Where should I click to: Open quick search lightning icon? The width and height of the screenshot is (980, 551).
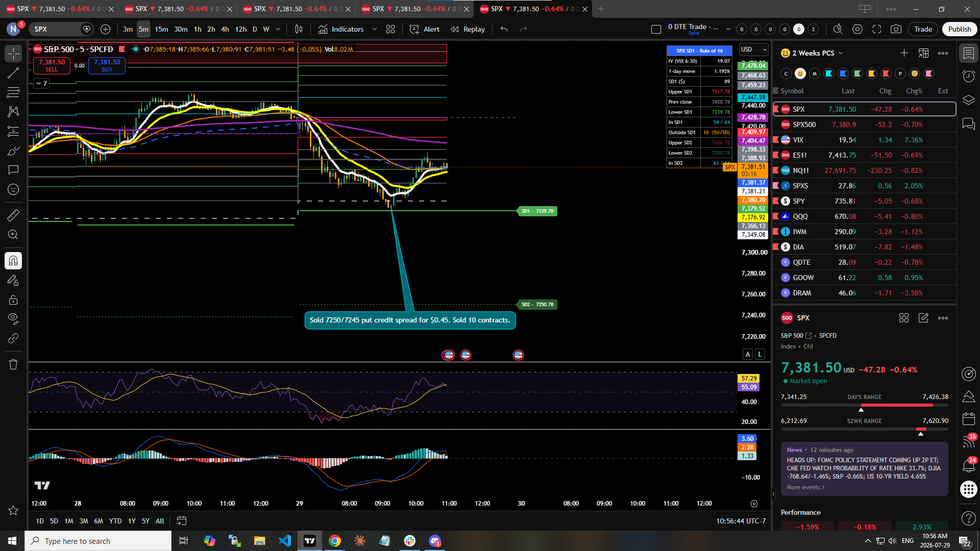[838, 29]
